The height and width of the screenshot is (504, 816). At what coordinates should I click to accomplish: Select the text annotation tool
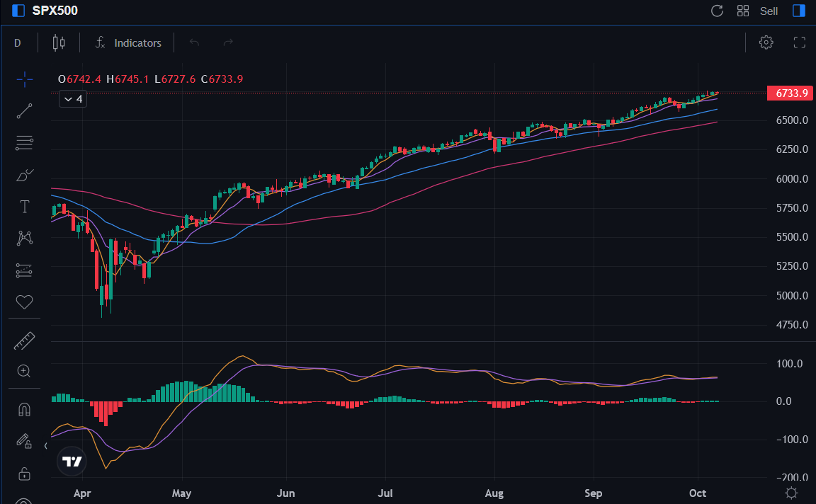[x=24, y=207]
